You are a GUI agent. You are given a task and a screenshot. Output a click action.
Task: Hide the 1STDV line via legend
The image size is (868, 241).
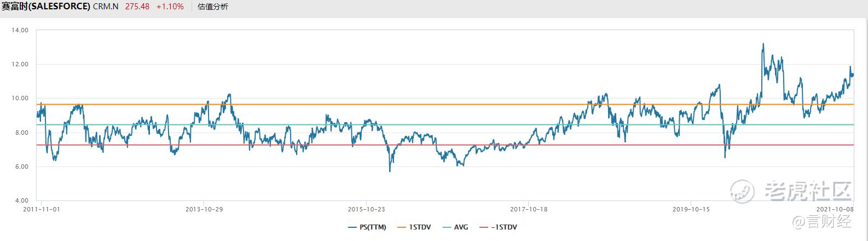tap(420, 227)
